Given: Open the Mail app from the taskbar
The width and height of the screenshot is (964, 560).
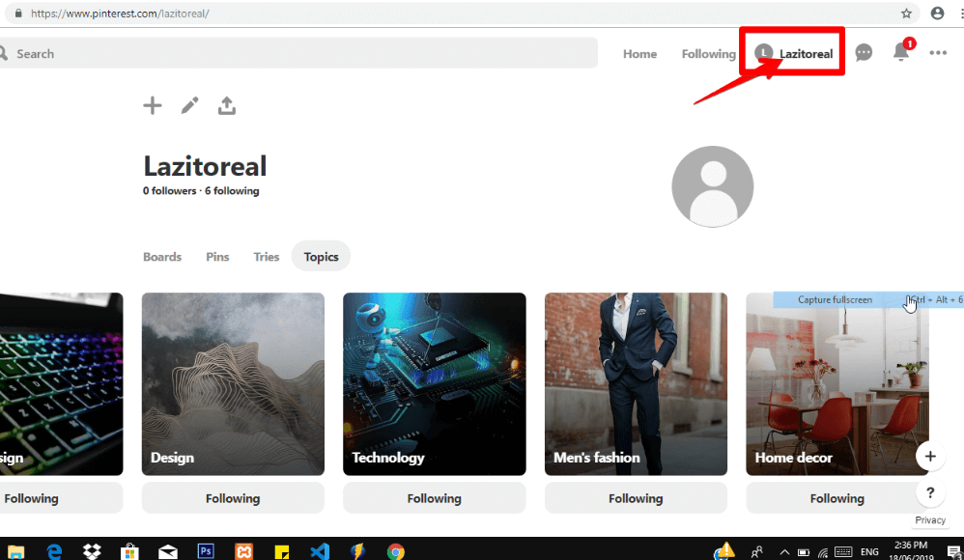Looking at the screenshot, I should pos(168,551).
